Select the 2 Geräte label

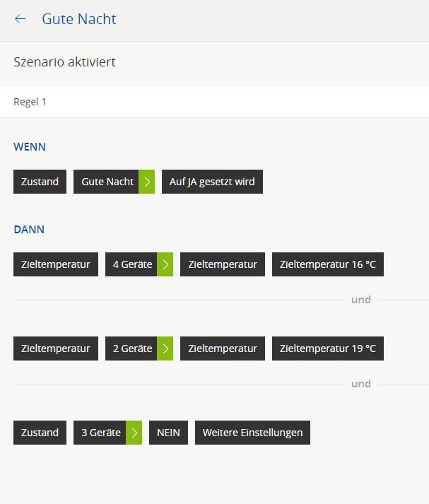[131, 348]
